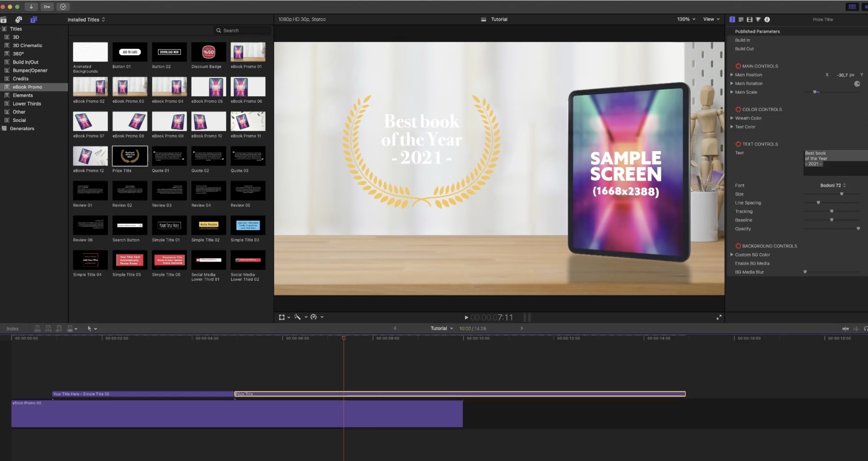Screen dimensions: 868x461
Task: Toggle the Photos and Audio sidebar
Action: pyautogui.click(x=19, y=20)
